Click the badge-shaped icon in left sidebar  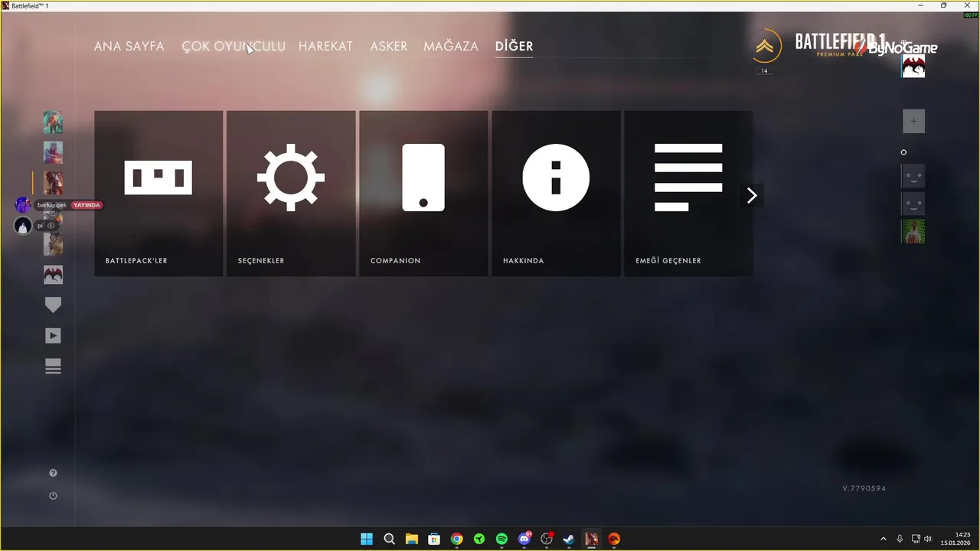(53, 305)
